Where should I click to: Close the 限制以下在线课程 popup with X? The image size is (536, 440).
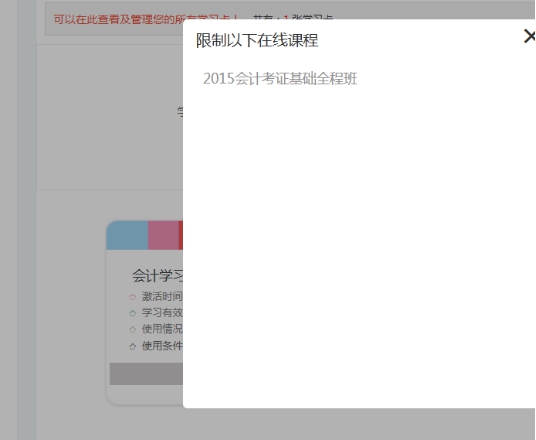tap(530, 36)
